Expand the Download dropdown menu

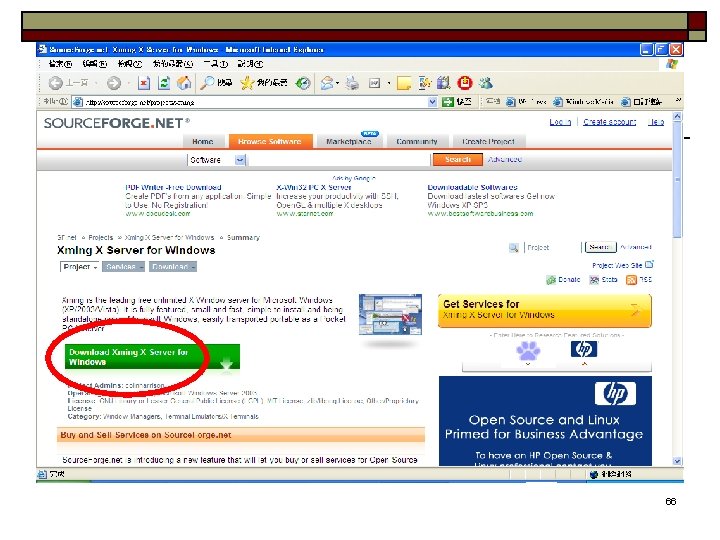pyautogui.click(x=173, y=267)
